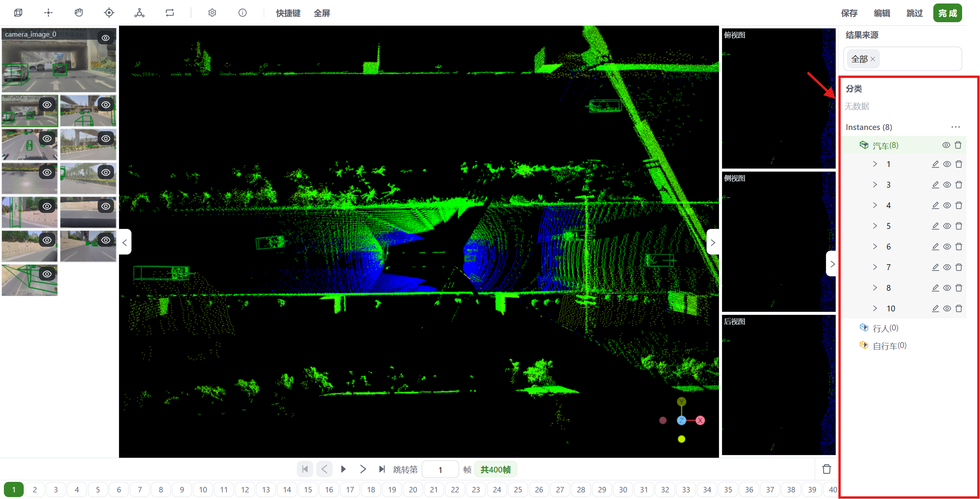Play the frame sequence
Image resolution: width=980 pixels, height=499 pixels.
[x=343, y=469]
